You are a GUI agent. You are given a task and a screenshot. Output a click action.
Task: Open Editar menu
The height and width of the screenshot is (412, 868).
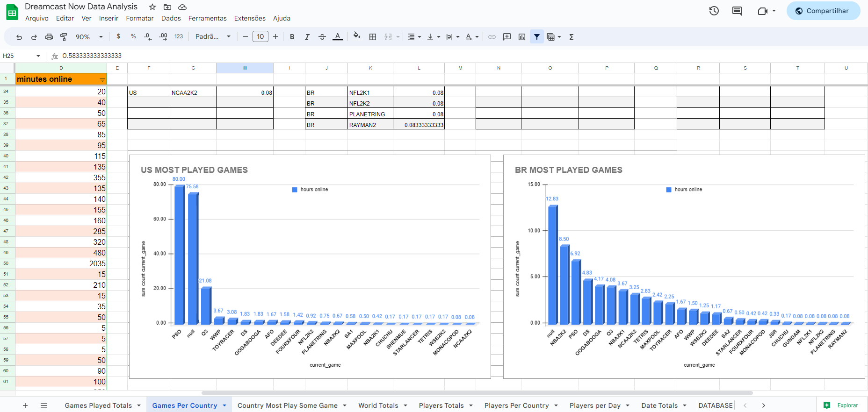[65, 18]
